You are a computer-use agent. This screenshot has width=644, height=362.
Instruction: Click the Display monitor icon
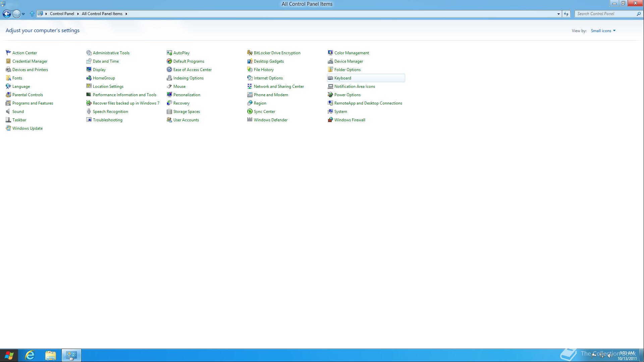(x=89, y=69)
